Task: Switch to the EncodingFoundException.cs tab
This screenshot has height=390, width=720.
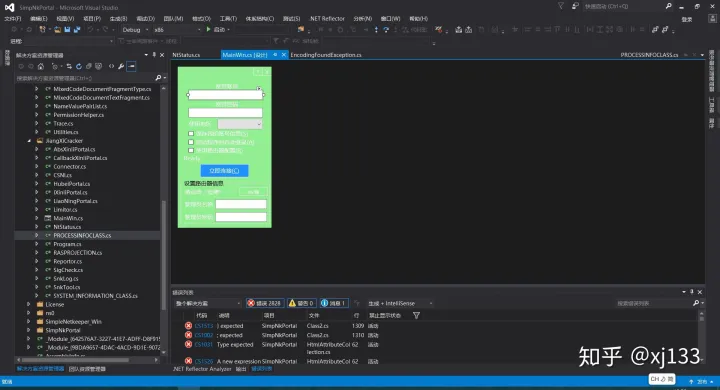Action: click(326, 55)
